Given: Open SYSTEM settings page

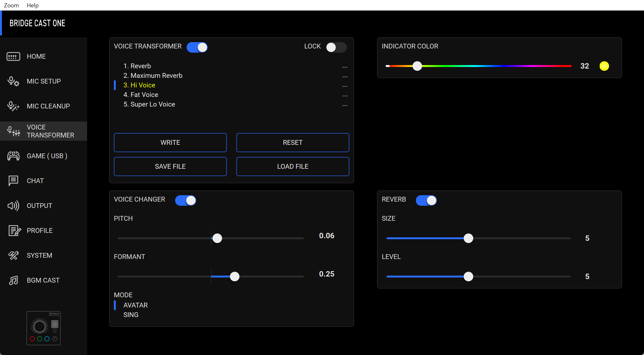Looking at the screenshot, I should point(43,255).
